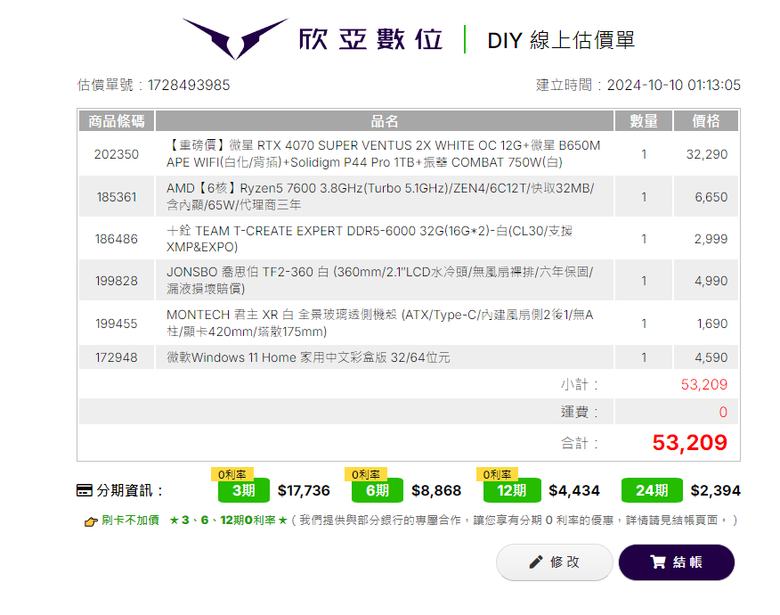Click the price 4,590
Screen dimensions: 780x615
pyautogui.click(x=711, y=358)
